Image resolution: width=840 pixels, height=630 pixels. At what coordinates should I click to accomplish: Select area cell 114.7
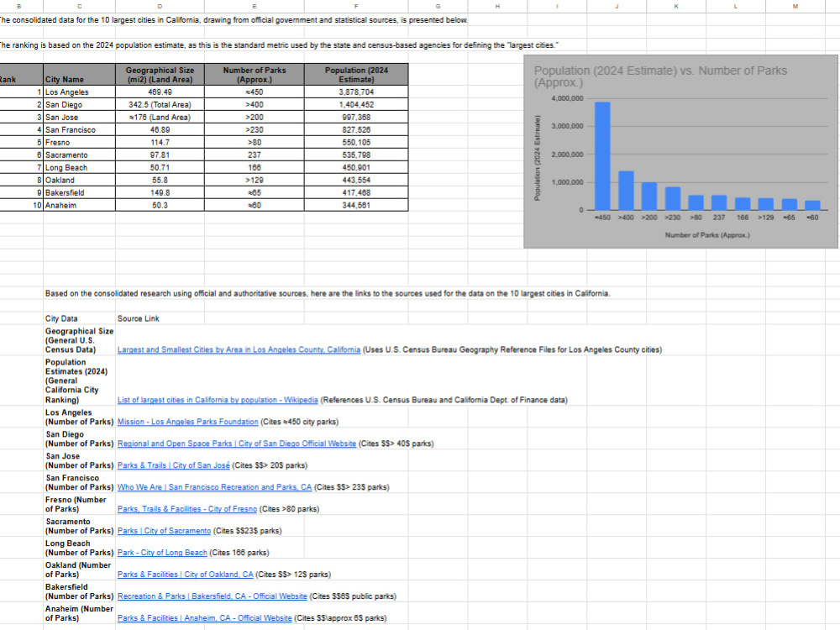160,143
